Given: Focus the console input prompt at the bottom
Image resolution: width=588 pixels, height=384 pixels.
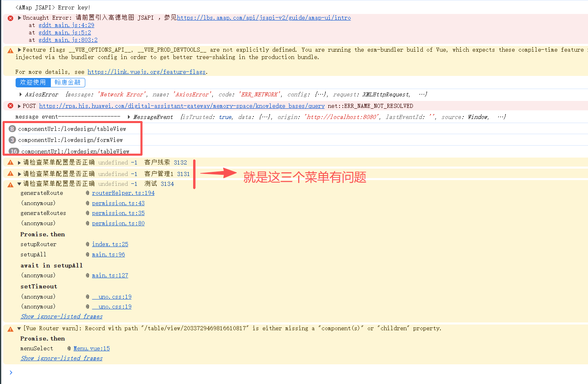Looking at the screenshot, I should pyautogui.click(x=82, y=373).
